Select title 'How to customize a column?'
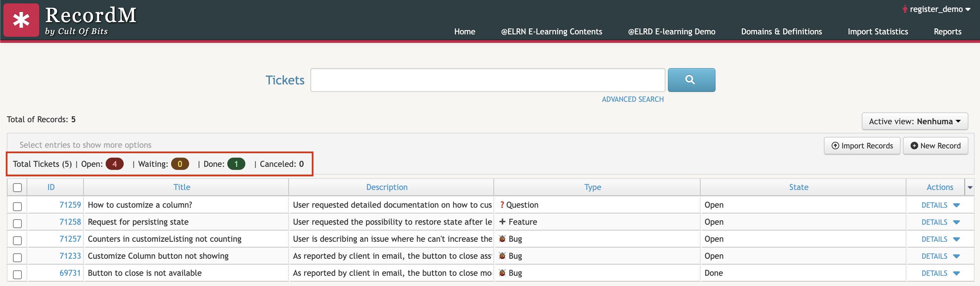The height and width of the screenshot is (286, 980). click(140, 205)
